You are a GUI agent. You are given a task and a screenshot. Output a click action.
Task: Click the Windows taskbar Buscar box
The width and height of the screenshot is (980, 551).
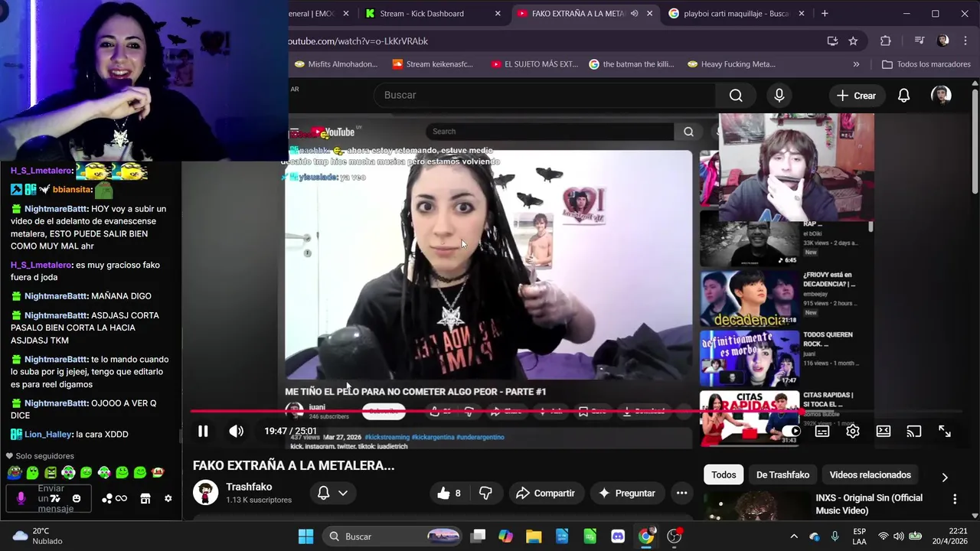tap(394, 536)
